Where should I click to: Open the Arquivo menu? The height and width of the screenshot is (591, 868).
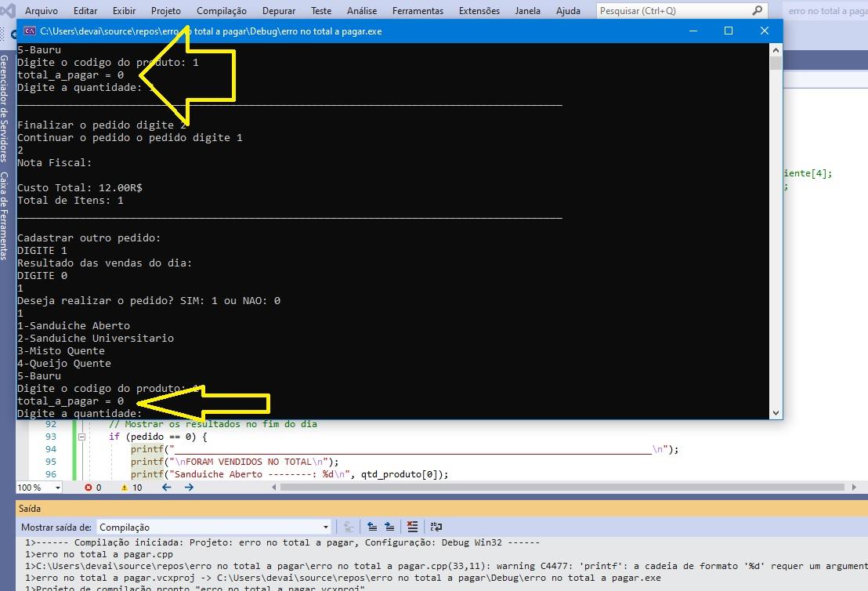(42, 10)
